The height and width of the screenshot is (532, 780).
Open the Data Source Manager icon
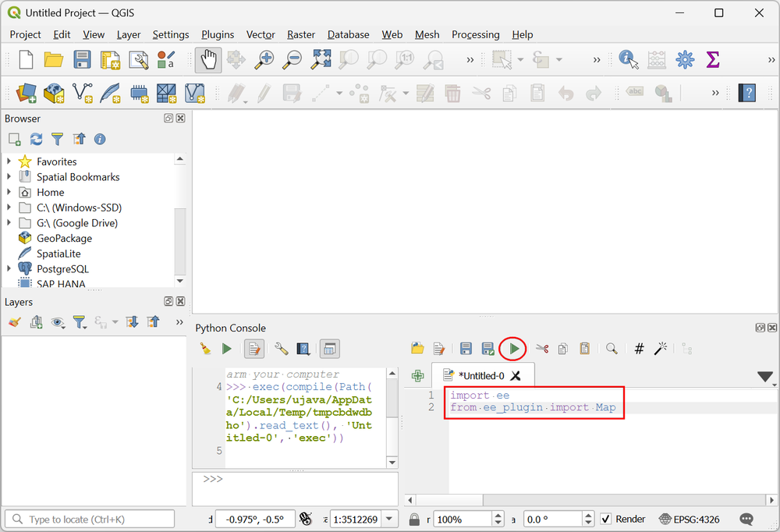point(26,93)
